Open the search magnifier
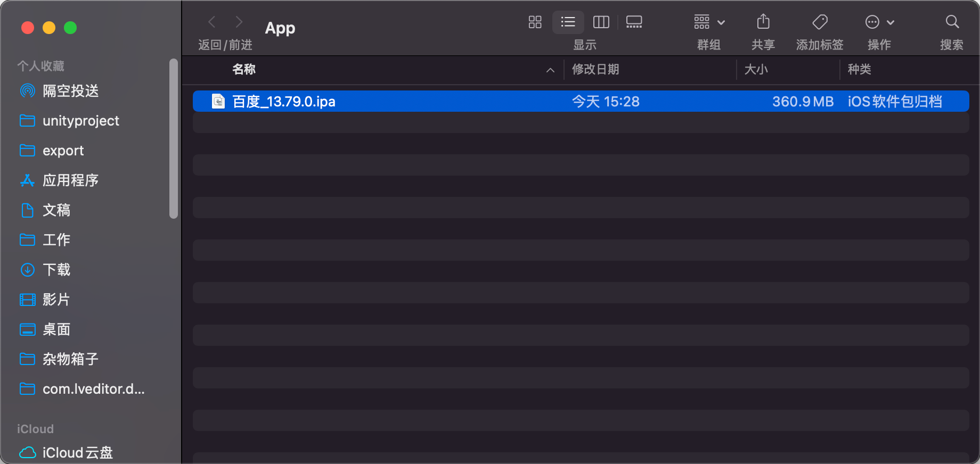This screenshot has width=980, height=464. (952, 22)
